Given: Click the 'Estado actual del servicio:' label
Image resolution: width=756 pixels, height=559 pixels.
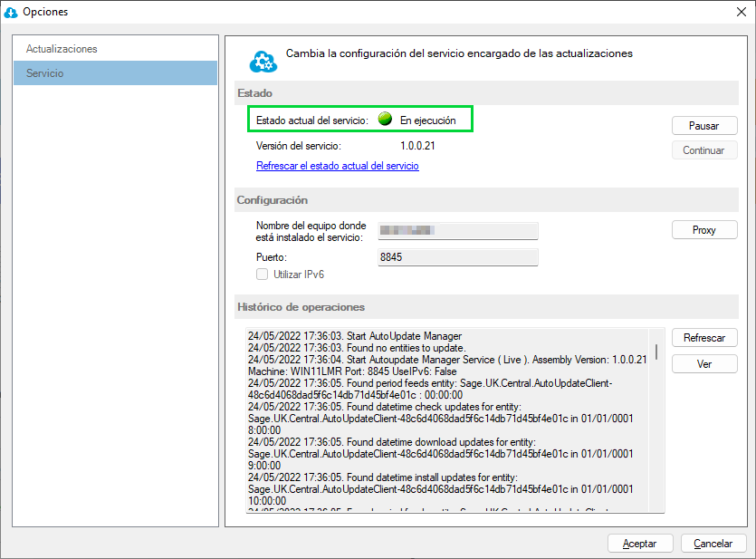Looking at the screenshot, I should (312, 120).
